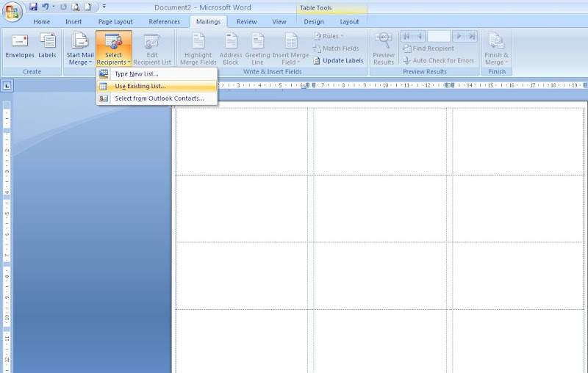Click the record number input box
This screenshot has width=588, height=373.
click(439, 36)
